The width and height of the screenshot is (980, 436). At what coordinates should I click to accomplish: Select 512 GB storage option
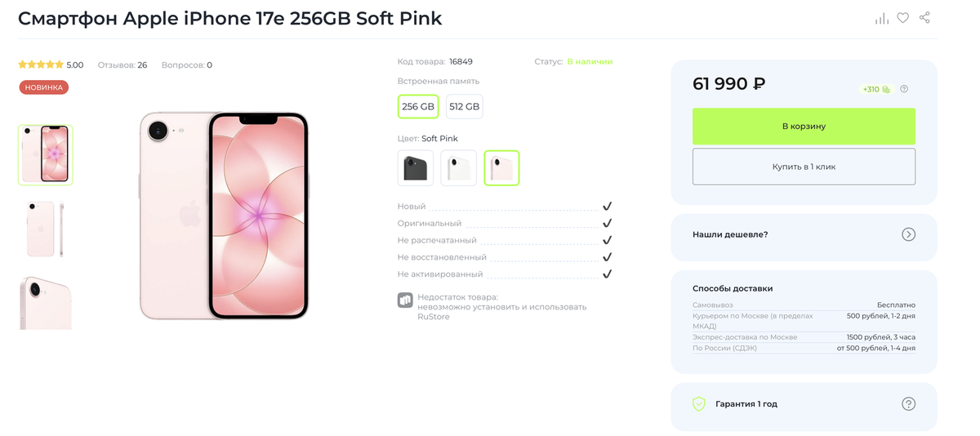[x=464, y=107]
